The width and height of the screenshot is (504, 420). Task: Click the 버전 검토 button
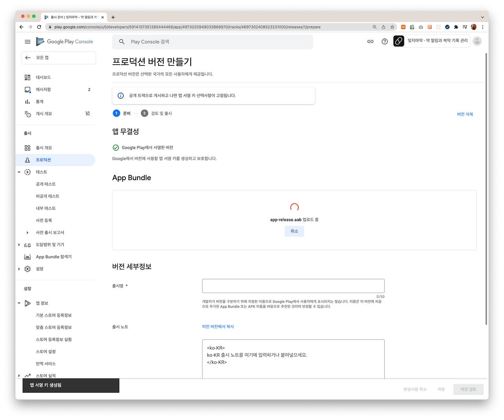(x=468, y=389)
